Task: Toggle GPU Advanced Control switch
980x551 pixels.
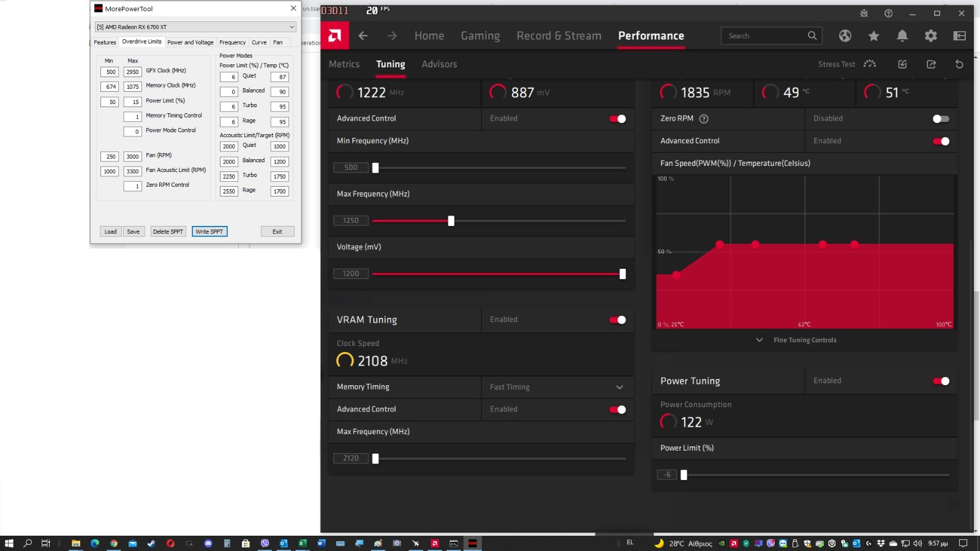Action: click(617, 119)
